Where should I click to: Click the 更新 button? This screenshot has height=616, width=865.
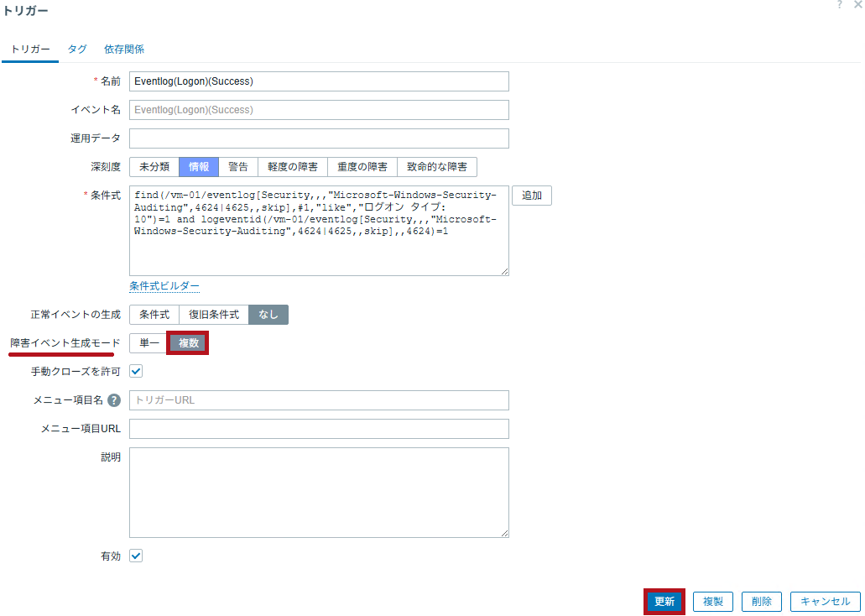click(664, 602)
